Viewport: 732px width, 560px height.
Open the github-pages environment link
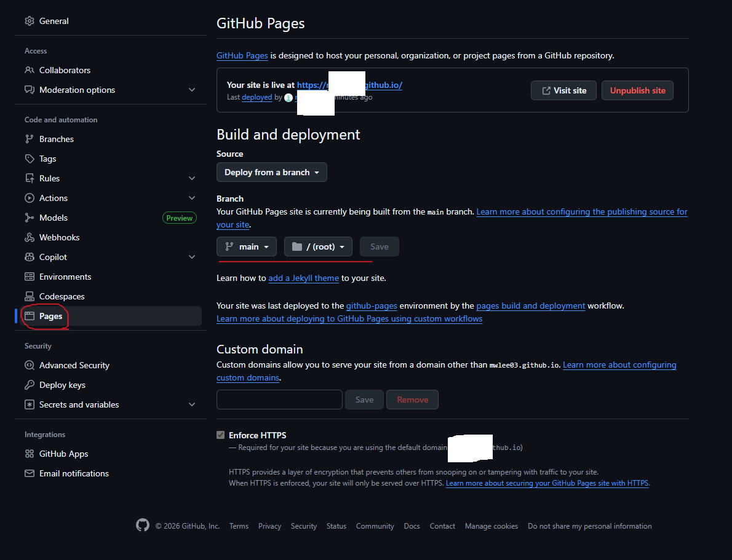click(372, 306)
